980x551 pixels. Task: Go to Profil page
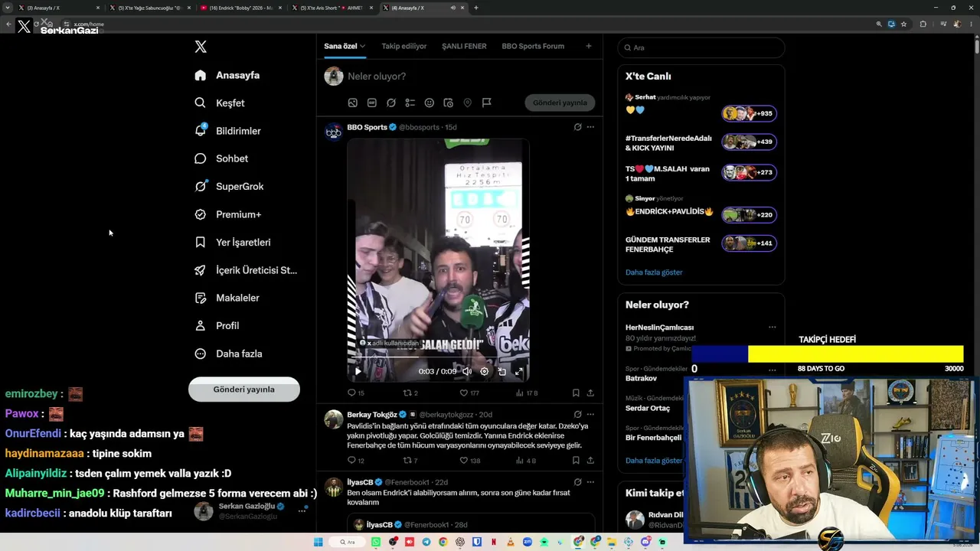point(217,325)
